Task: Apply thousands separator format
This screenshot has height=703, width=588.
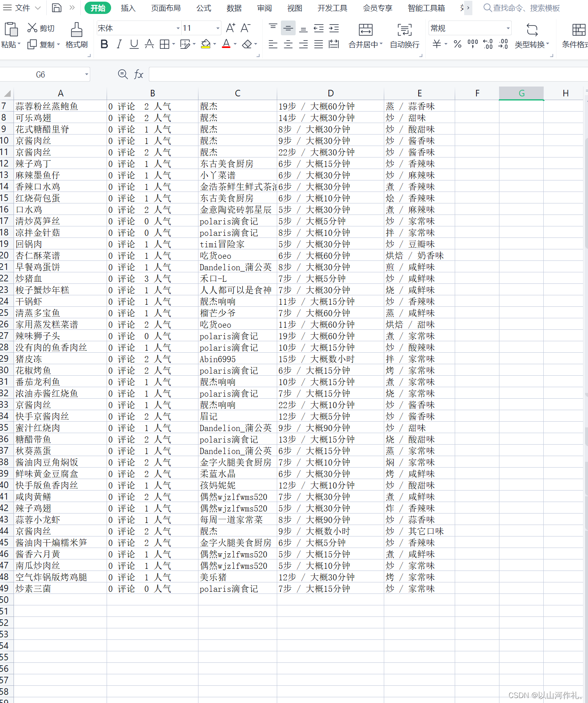Action: [x=473, y=44]
